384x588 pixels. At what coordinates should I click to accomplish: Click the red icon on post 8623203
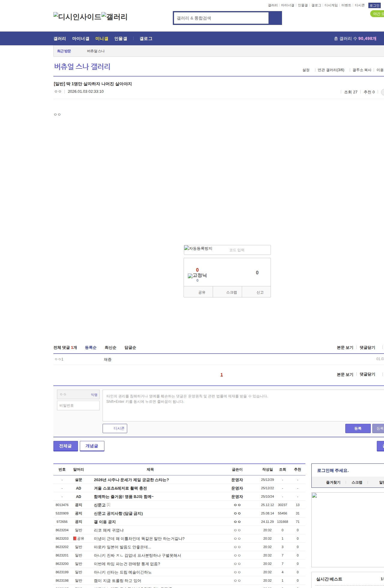[75, 538]
